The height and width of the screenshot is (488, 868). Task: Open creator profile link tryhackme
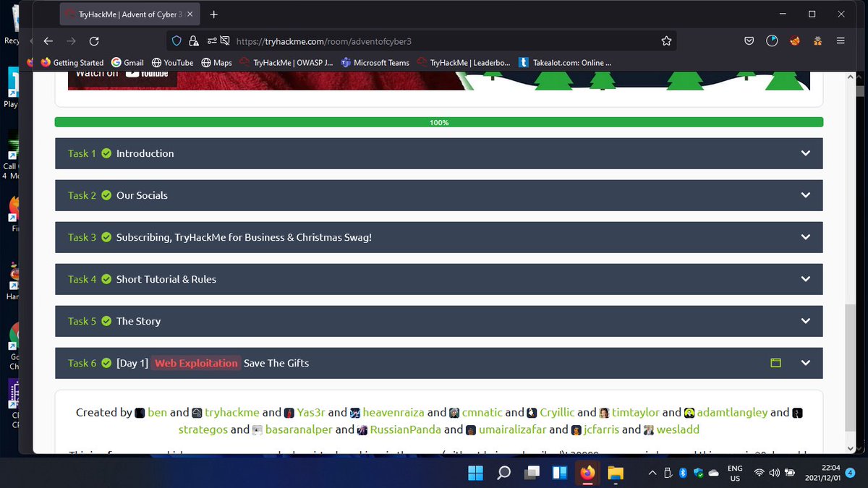[x=231, y=412]
